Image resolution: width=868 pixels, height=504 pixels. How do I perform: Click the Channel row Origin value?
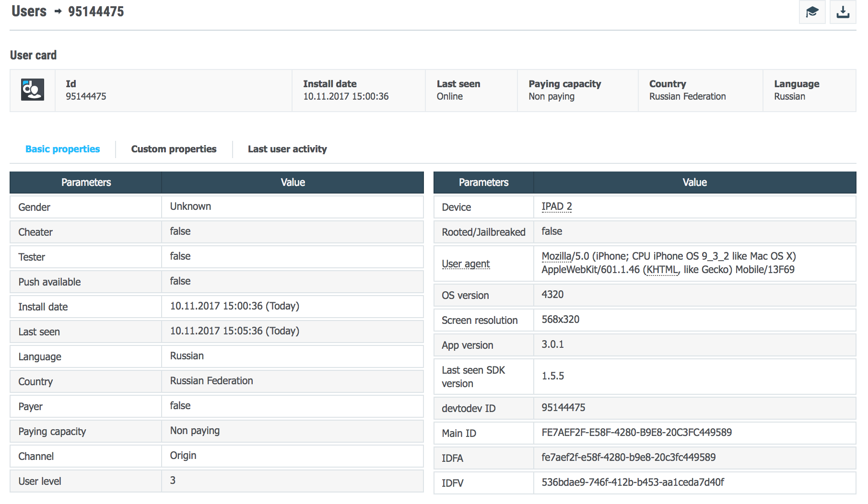click(183, 456)
